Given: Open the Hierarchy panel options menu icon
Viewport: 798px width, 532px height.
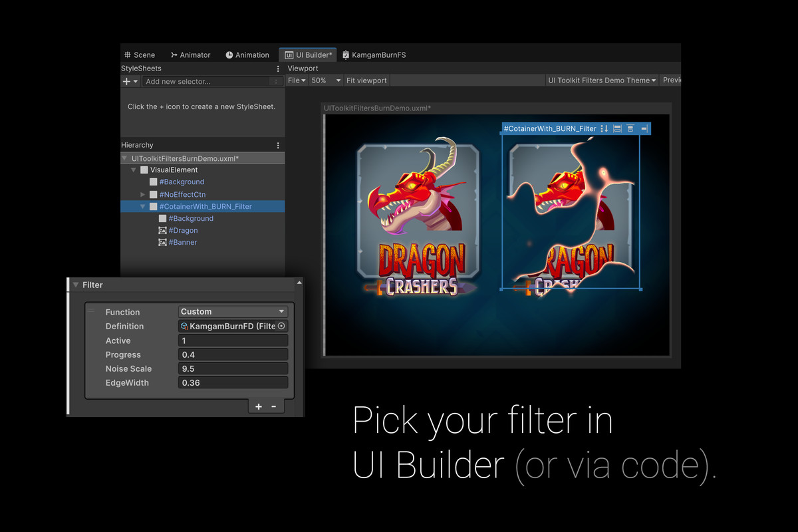Looking at the screenshot, I should click(x=278, y=145).
